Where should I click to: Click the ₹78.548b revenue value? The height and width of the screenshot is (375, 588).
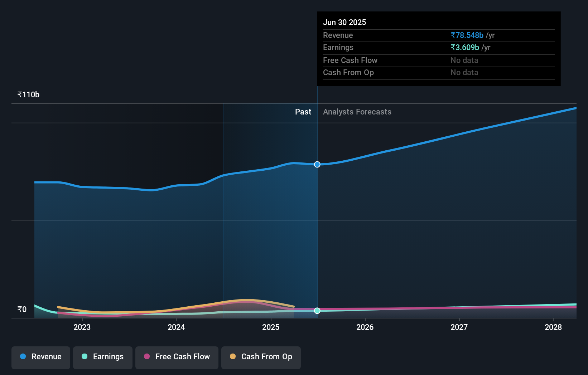(x=467, y=35)
